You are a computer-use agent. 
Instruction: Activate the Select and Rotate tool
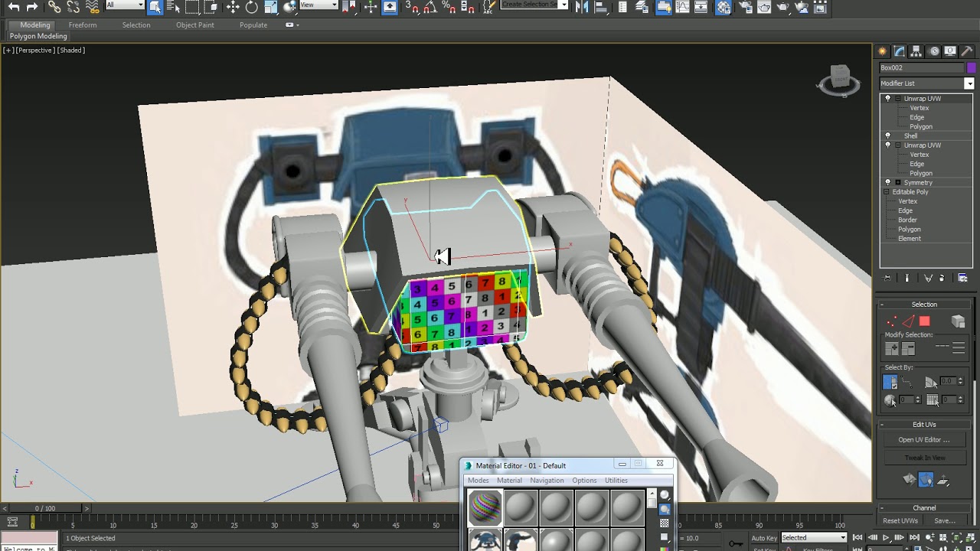pos(251,7)
